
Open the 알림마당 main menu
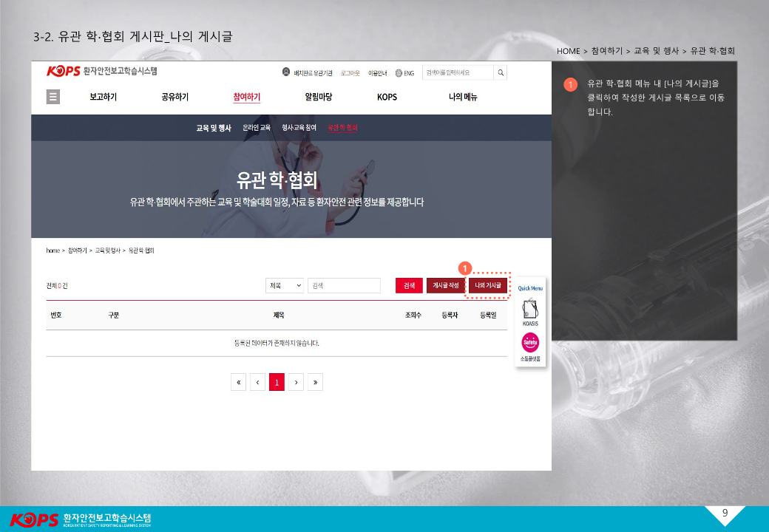[318, 97]
